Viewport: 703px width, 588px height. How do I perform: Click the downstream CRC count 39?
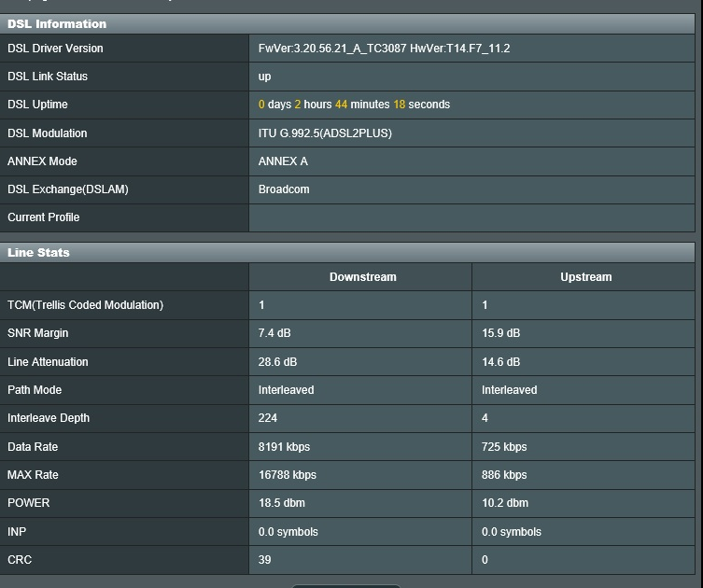coord(265,560)
